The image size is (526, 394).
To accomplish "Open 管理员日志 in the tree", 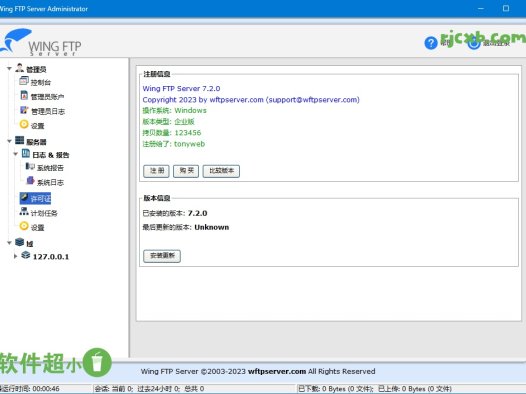I will coord(48,111).
